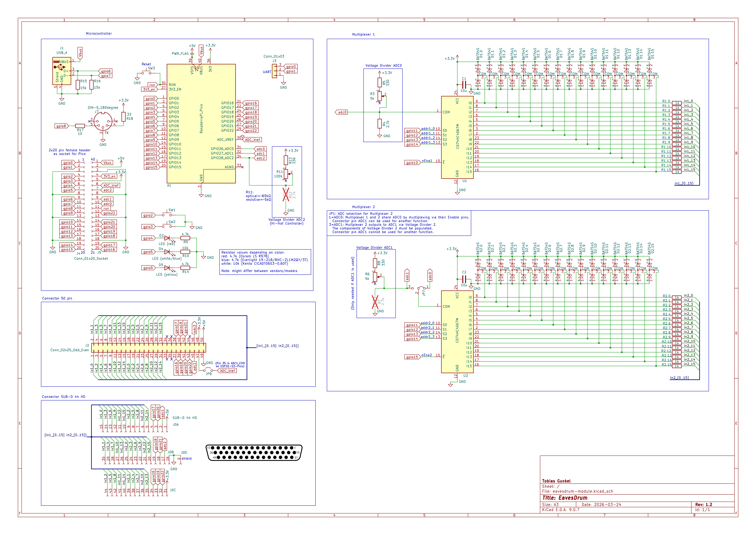
Task: Click resistor R17 next to gpio8
Action: click(x=80, y=126)
